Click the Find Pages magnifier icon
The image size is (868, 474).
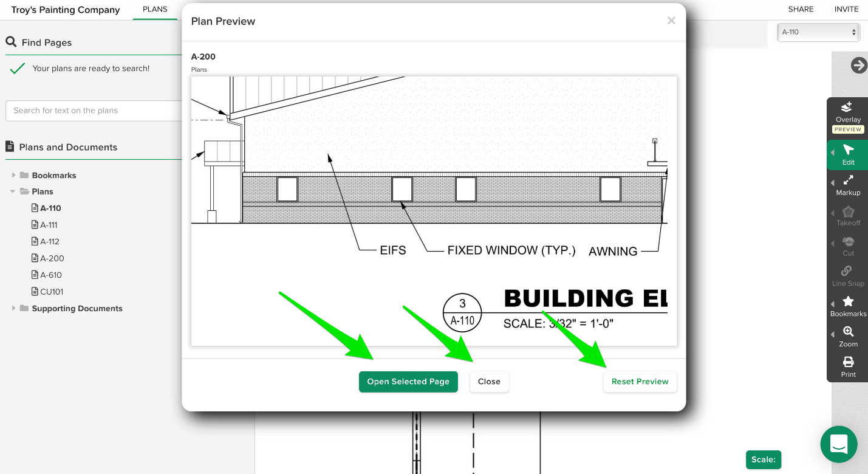(x=11, y=42)
